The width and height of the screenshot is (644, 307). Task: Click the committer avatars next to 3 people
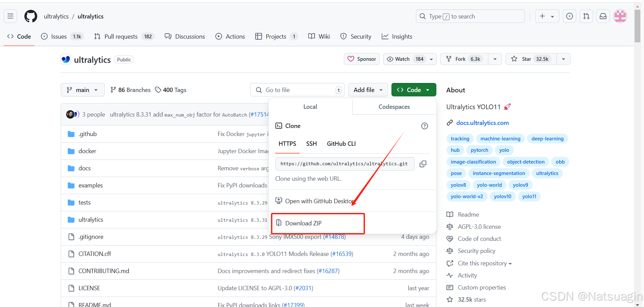[x=73, y=115]
